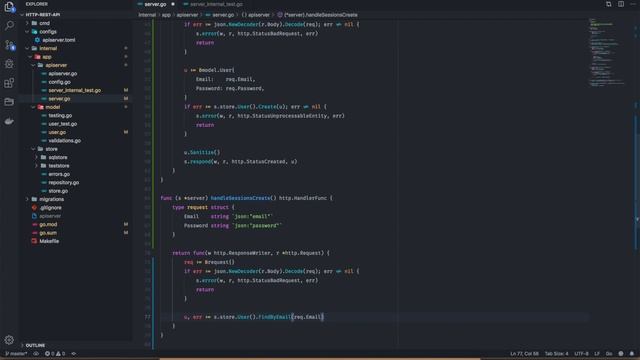Expand the migrations folder
This screenshot has height=360, width=640.
[x=51, y=199]
